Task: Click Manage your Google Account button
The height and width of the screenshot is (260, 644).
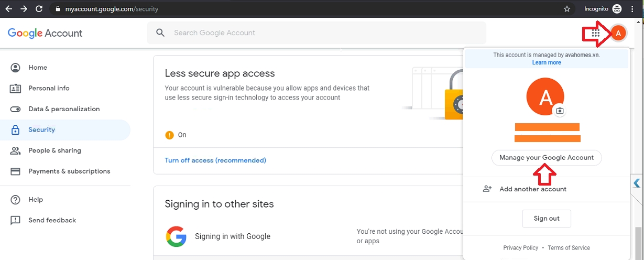Action: click(x=547, y=158)
